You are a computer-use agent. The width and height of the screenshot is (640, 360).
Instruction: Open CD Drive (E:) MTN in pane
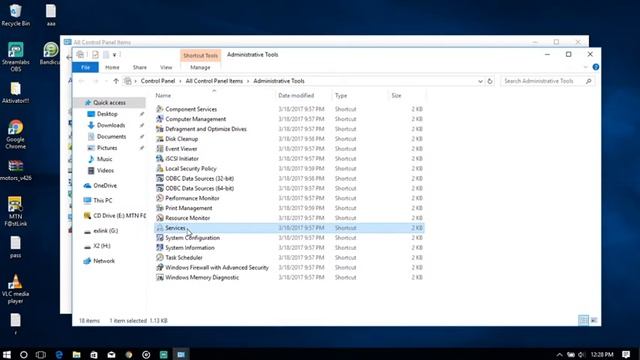point(119,216)
